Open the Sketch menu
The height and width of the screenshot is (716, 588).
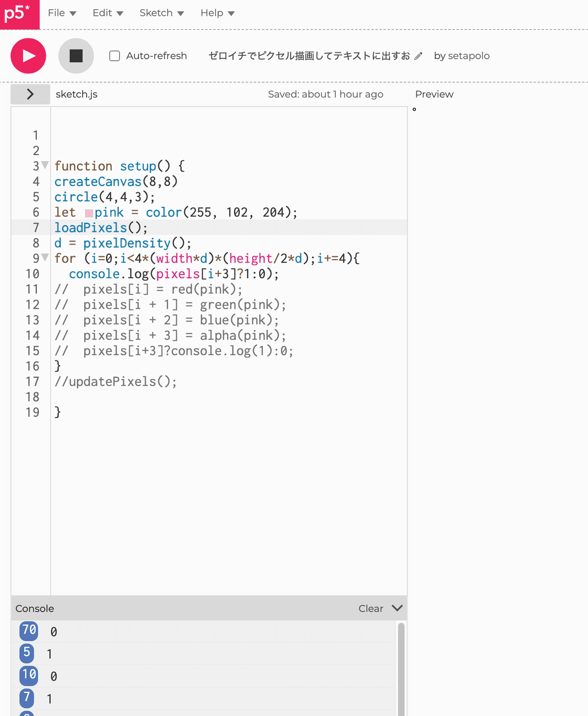(x=162, y=13)
